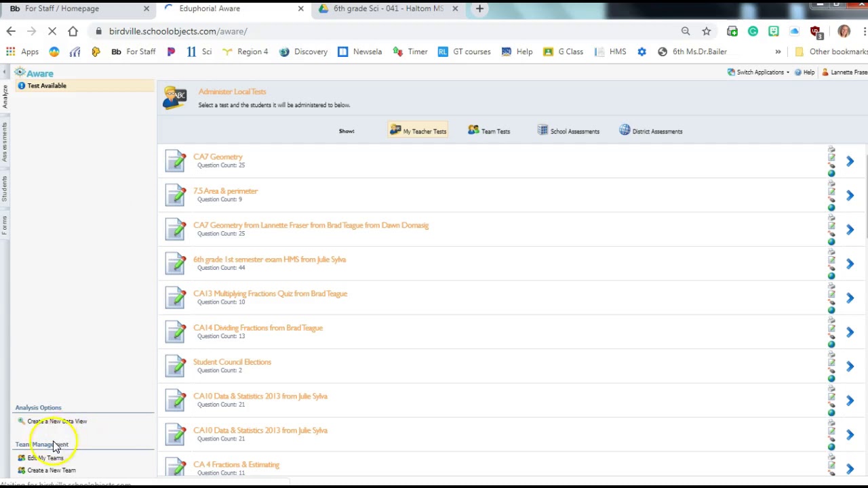Viewport: 868px width, 488px height.
Task: Open the Analyze side tab
Action: [5, 97]
